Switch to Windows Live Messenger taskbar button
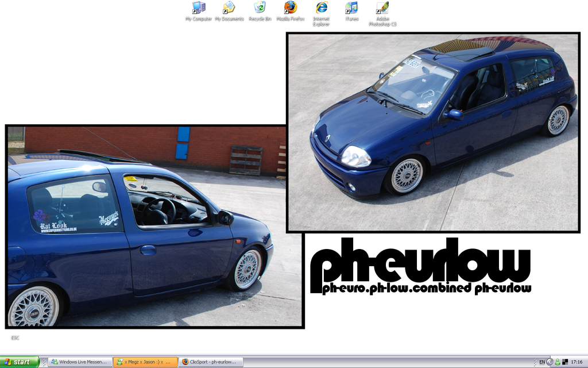 tap(80, 362)
